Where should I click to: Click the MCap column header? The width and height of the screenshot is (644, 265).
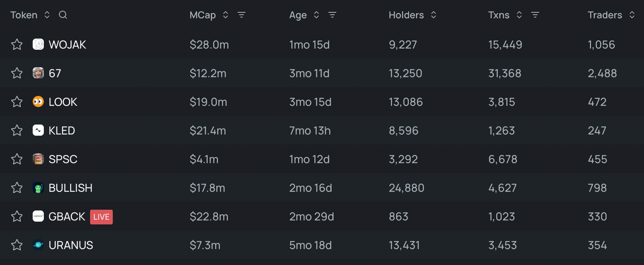[202, 15]
